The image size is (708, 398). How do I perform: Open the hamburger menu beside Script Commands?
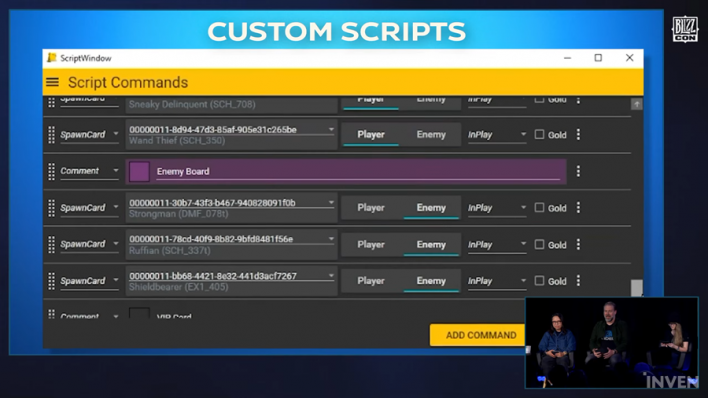click(52, 82)
